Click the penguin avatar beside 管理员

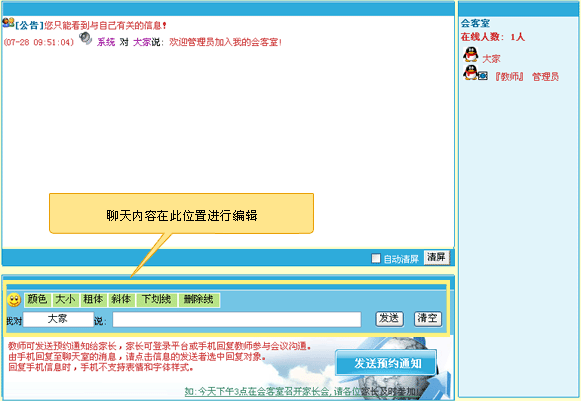click(x=471, y=73)
